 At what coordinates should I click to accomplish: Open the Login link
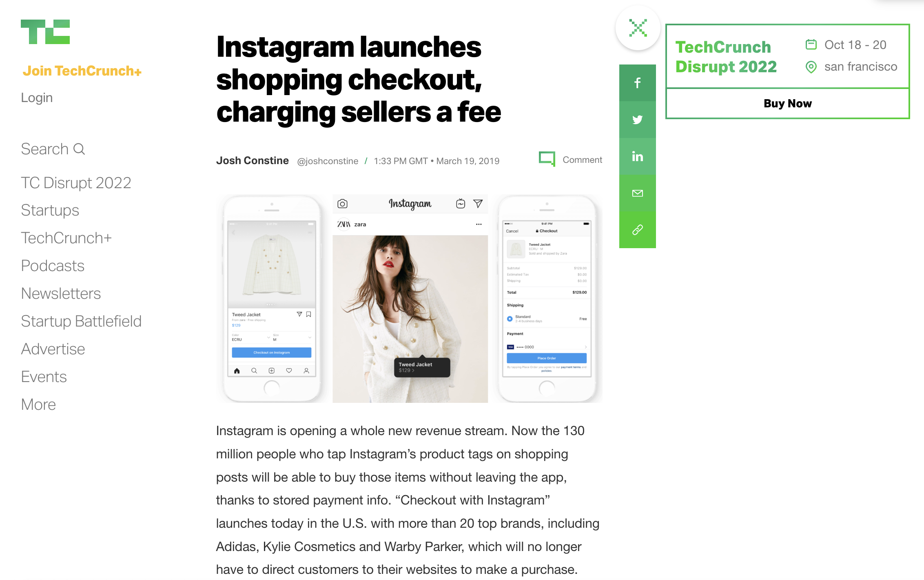37,98
